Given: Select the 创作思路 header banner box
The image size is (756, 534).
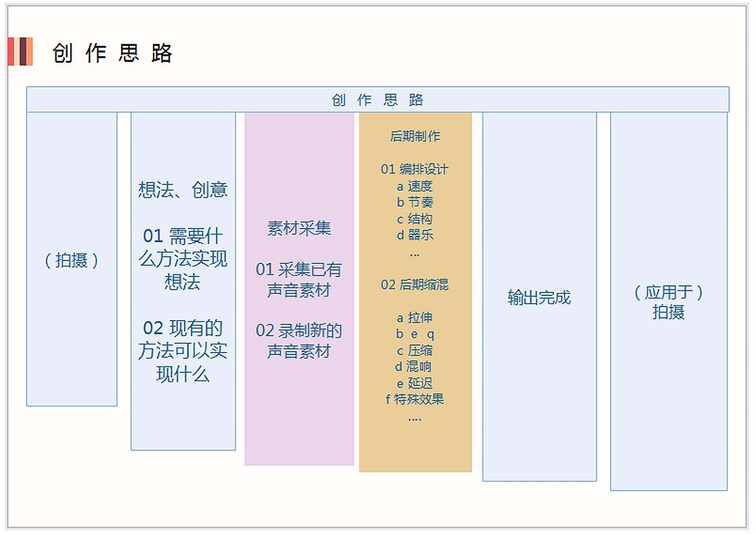Looking at the screenshot, I should click(x=377, y=99).
